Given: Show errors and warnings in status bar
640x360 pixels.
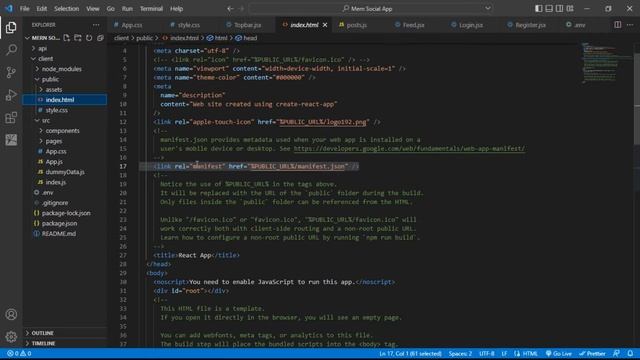Looking at the screenshot, I should (19, 353).
